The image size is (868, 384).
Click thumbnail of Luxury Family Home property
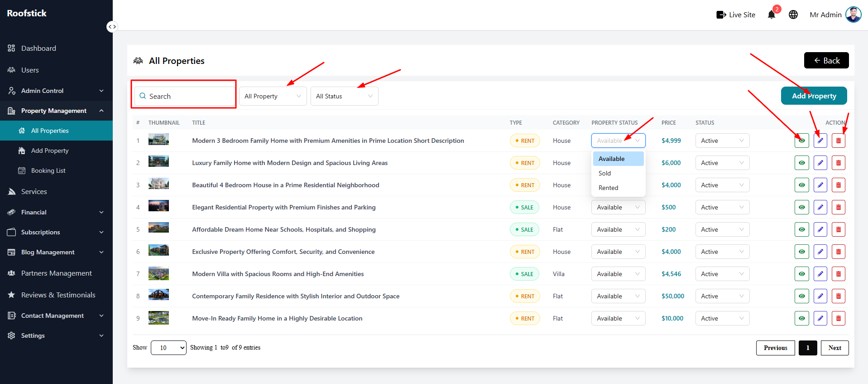point(158,161)
